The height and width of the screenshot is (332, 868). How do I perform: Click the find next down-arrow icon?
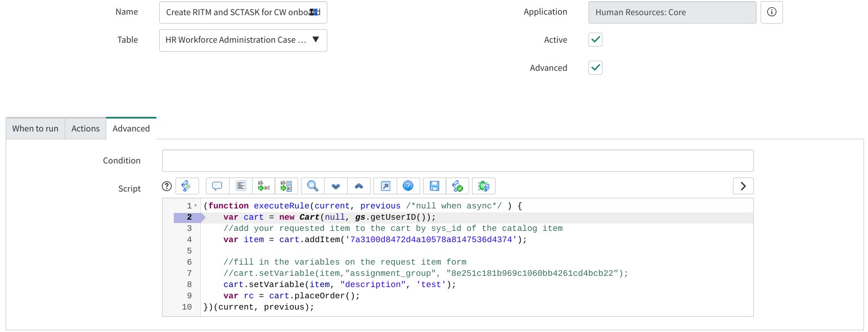(x=336, y=186)
